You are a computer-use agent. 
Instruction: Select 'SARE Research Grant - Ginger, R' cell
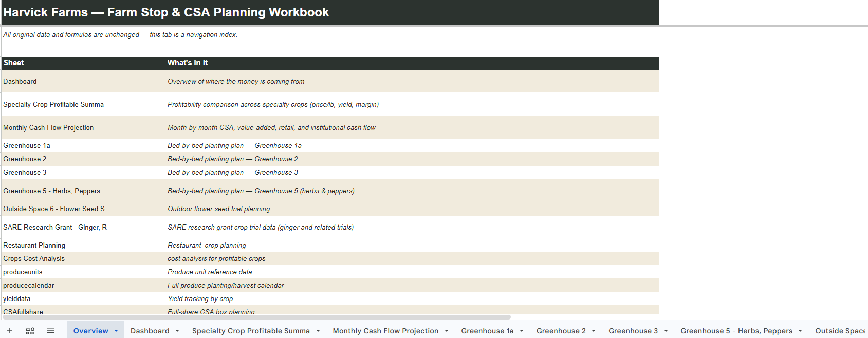click(83, 227)
